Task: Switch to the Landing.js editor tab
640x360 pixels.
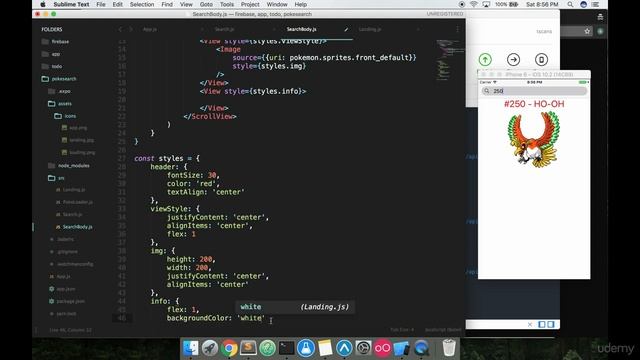Action: (370, 29)
